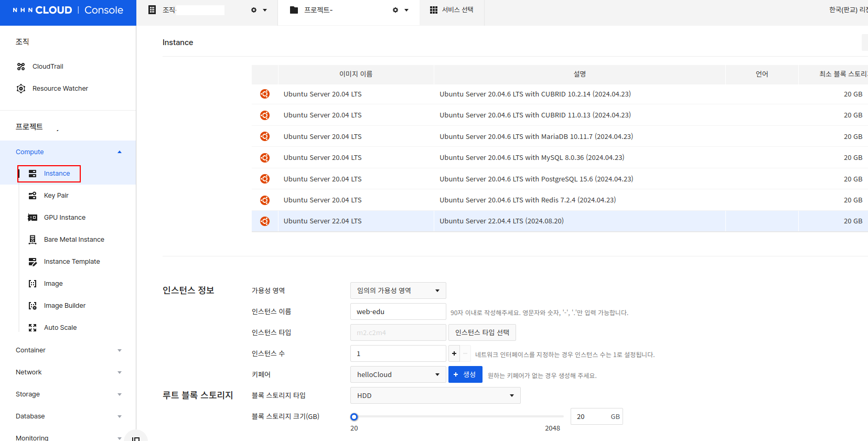This screenshot has width=868, height=441.
Task: Click the NHN Cloud Console logo
Action: coord(68,10)
